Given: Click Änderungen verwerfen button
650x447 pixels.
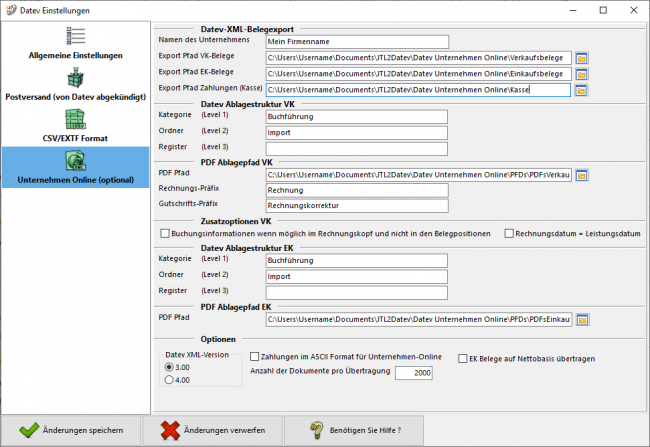Looking at the screenshot, I should click(213, 429).
